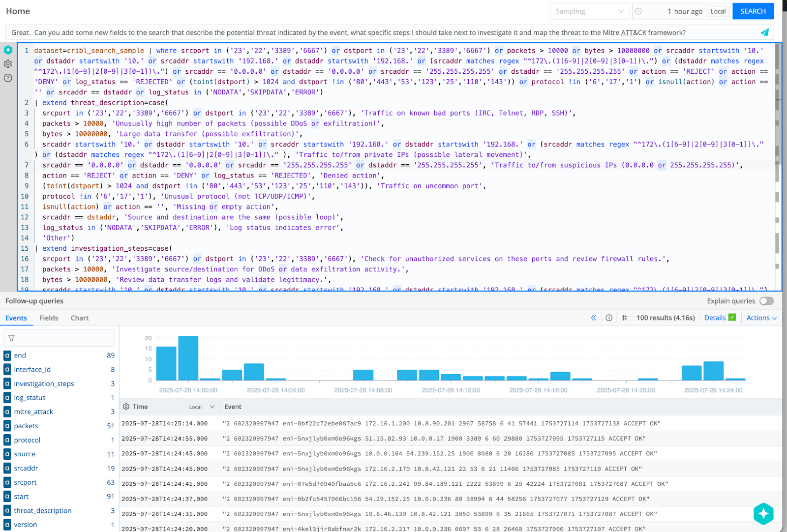
Task: Switch to the Chart tab
Action: [80, 318]
